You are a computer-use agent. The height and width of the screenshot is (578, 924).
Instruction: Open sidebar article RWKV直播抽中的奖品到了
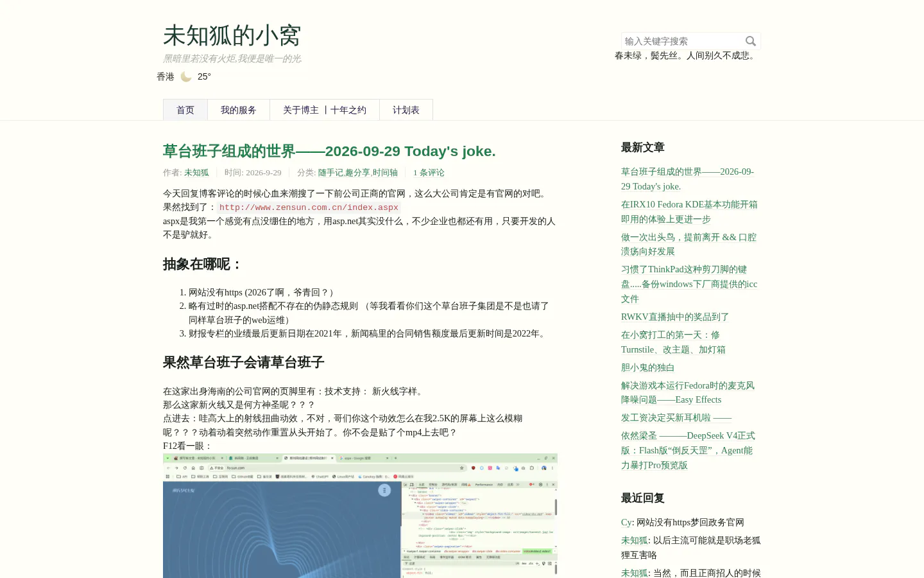coord(675,317)
